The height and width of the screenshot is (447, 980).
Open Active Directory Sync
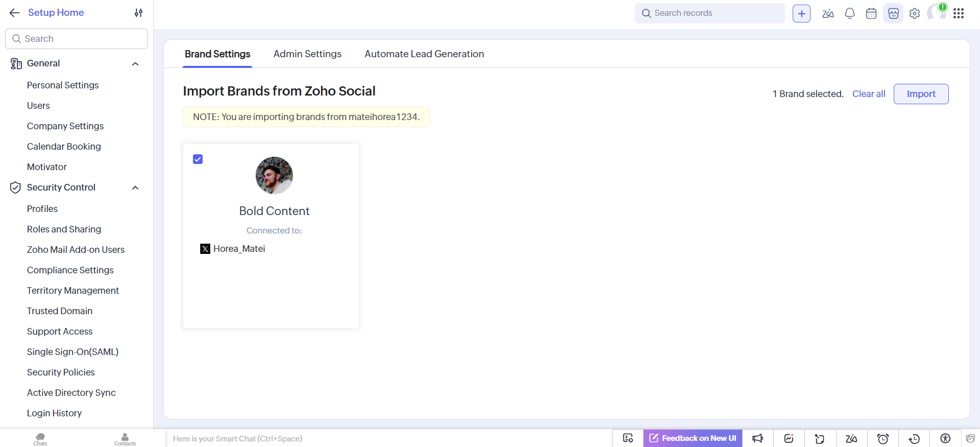71,393
